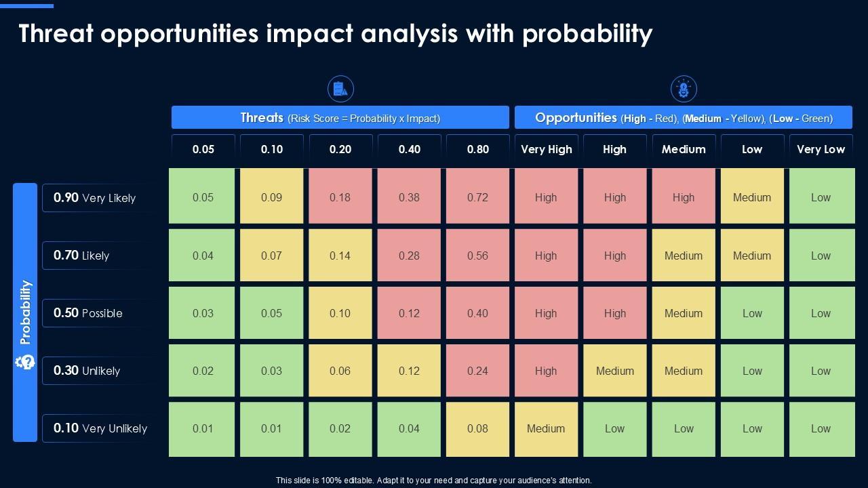
Task: Click the opportunities lightbulb icon
Action: click(684, 89)
